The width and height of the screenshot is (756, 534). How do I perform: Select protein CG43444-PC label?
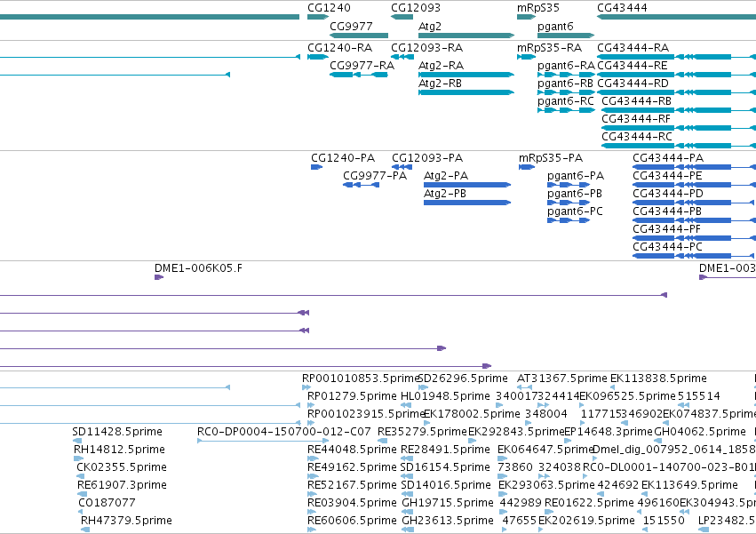click(668, 248)
